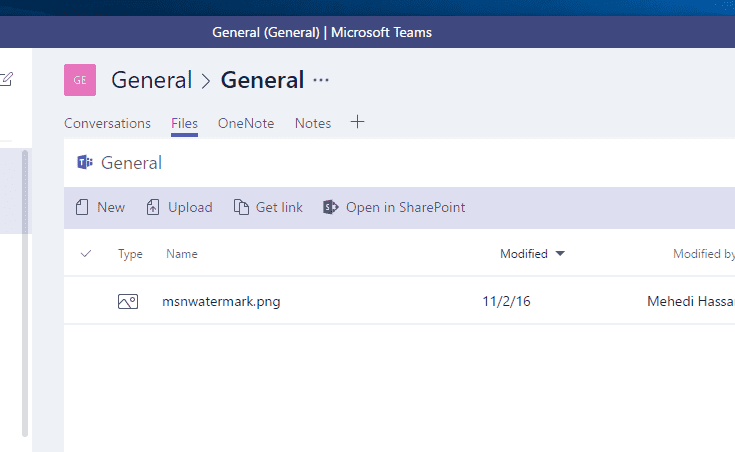Open the OneNote tab
Image resolution: width=735 pixels, height=452 pixels.
(246, 123)
